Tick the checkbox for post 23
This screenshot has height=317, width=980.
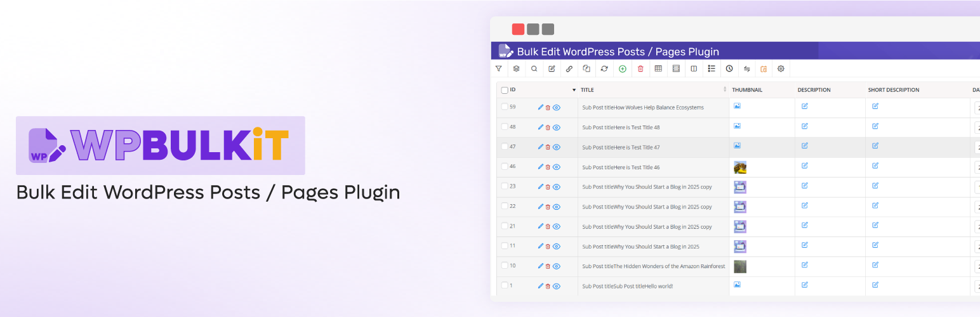[x=505, y=186]
